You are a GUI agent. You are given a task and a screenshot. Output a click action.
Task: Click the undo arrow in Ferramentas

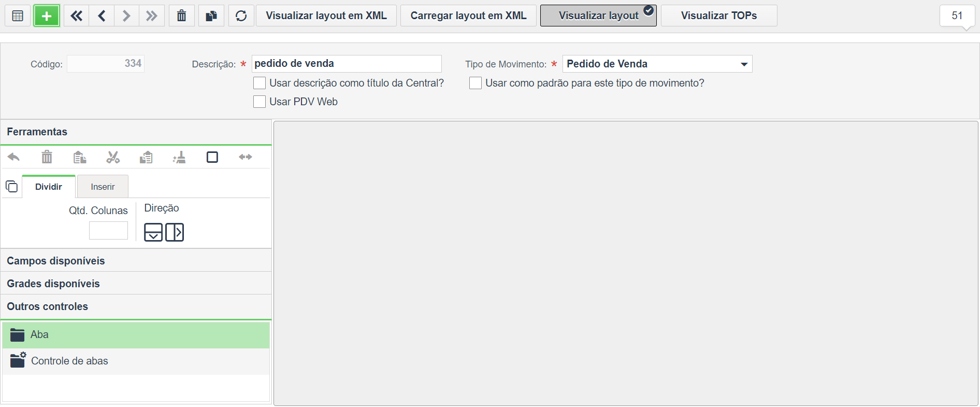coord(14,157)
